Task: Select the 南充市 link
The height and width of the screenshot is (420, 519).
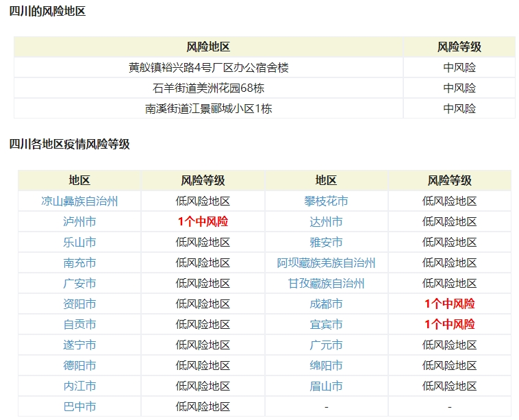Action: tap(79, 263)
